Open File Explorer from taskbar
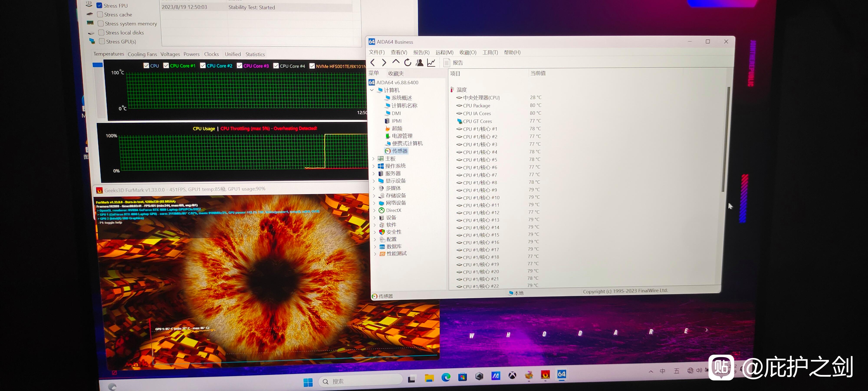The image size is (868, 391). coord(429,378)
